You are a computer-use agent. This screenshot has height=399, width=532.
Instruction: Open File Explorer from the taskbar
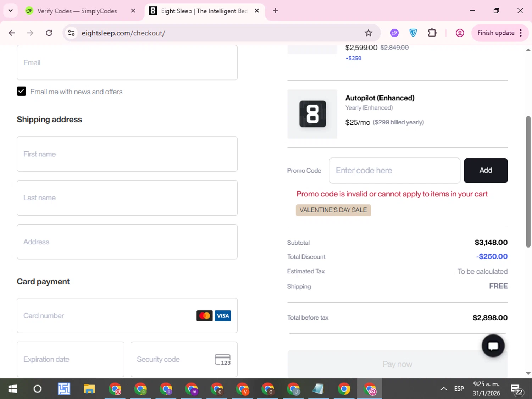pyautogui.click(x=89, y=389)
